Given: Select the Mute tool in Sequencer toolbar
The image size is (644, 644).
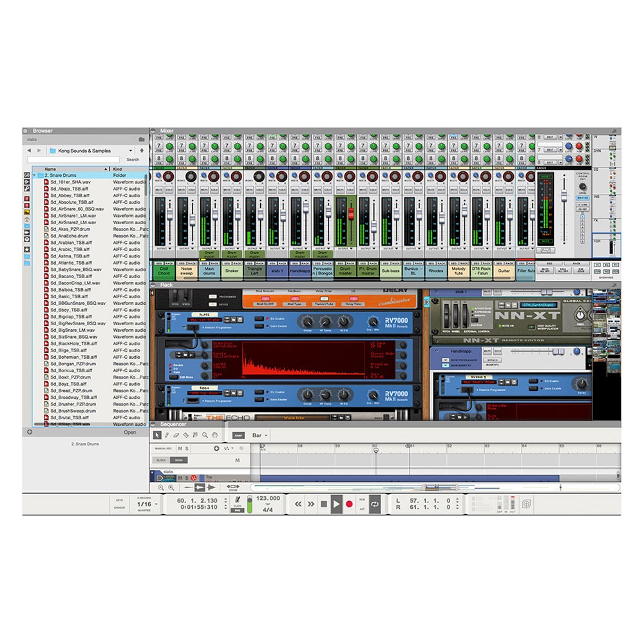Looking at the screenshot, I should (195, 435).
